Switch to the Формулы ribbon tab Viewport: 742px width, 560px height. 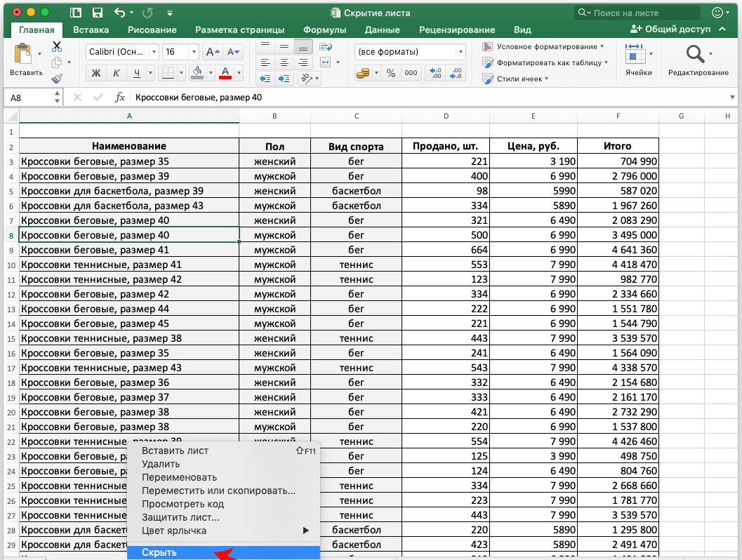coord(324,29)
